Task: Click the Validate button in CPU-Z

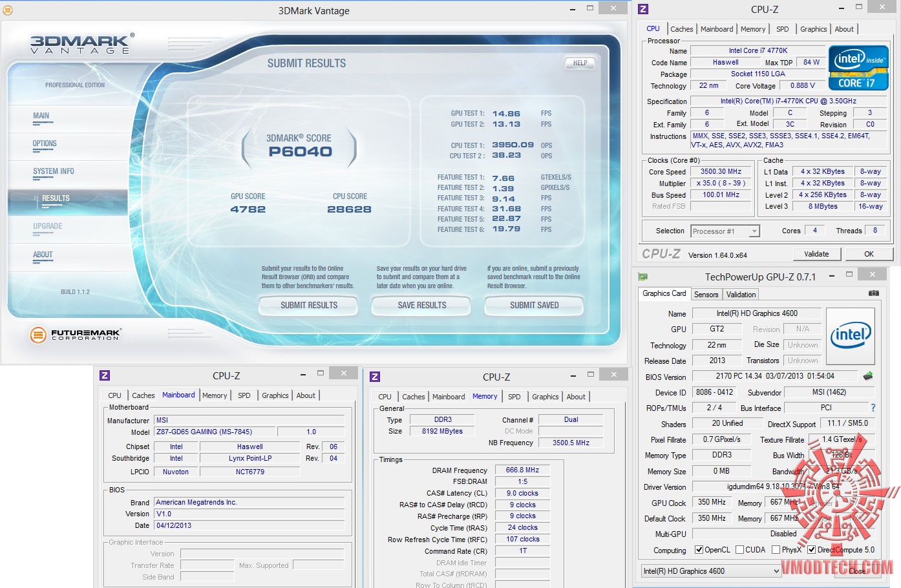Action: [x=816, y=253]
